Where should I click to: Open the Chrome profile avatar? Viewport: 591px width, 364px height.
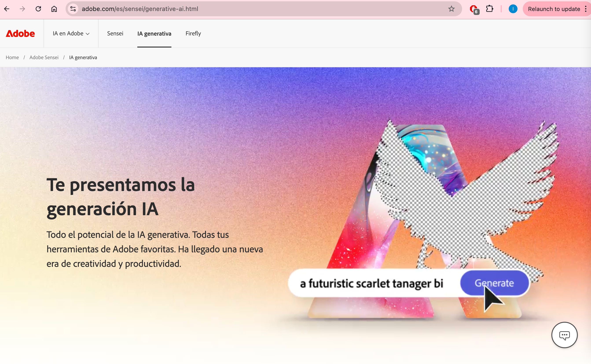point(513,9)
